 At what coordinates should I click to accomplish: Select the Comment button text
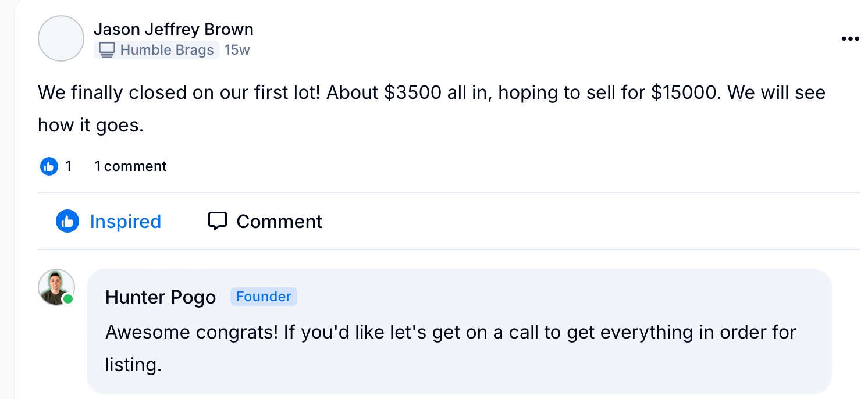279,222
